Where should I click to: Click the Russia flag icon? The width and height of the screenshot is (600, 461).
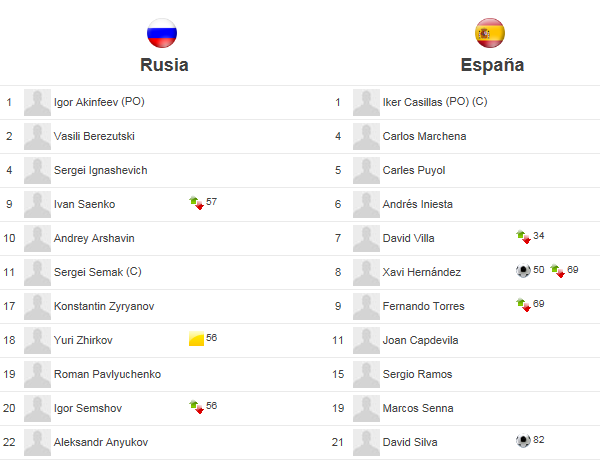click(x=162, y=33)
